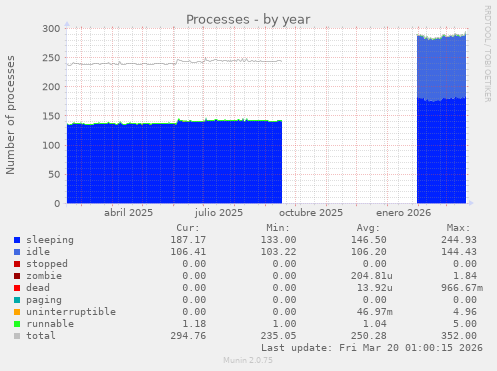The width and height of the screenshot is (497, 371).
Task: Click the 'julio 2025' axis label
Action: 219,213
